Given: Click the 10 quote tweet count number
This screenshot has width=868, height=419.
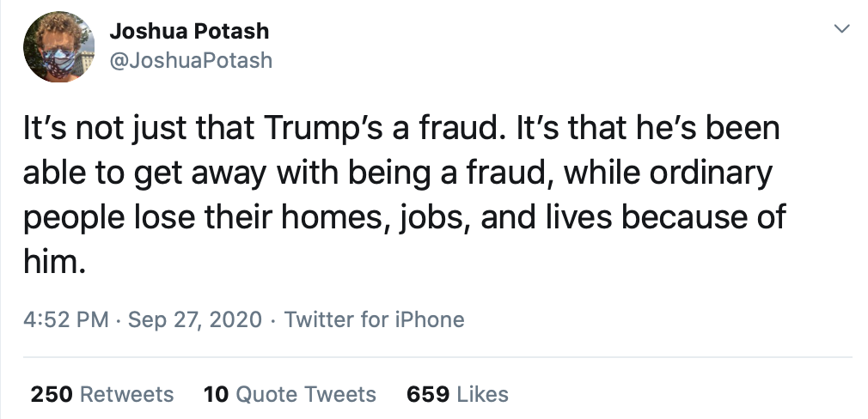Looking at the screenshot, I should click(216, 394).
